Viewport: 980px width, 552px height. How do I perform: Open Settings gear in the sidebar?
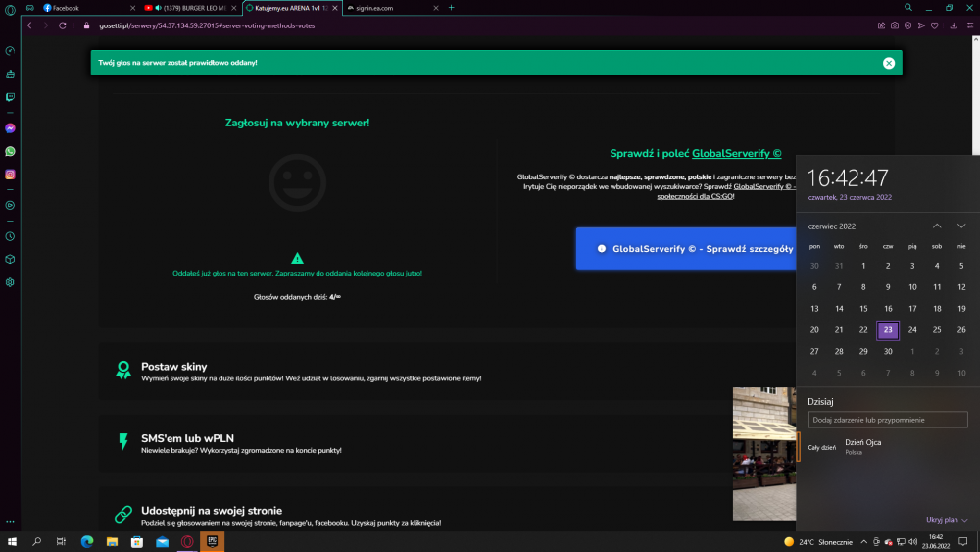10,282
